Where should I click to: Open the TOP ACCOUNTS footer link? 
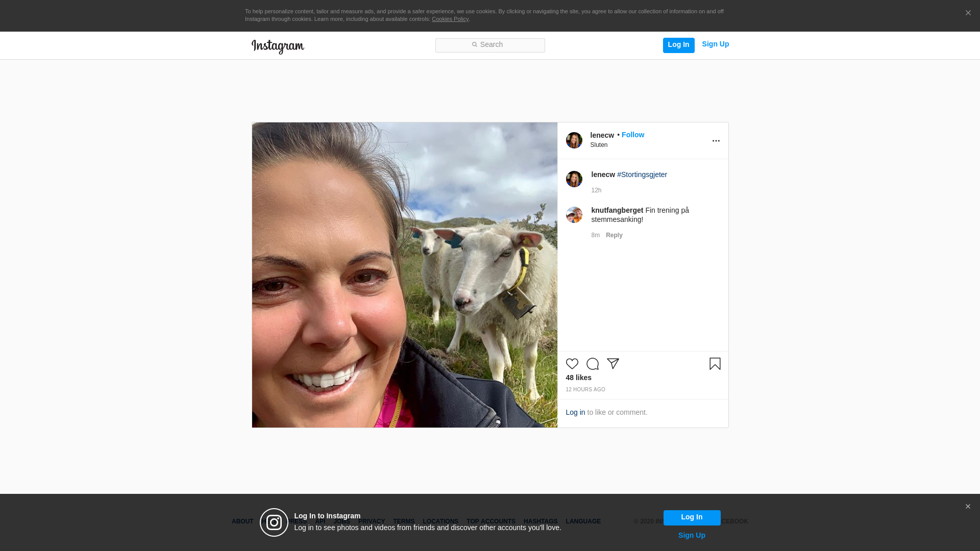click(491, 521)
